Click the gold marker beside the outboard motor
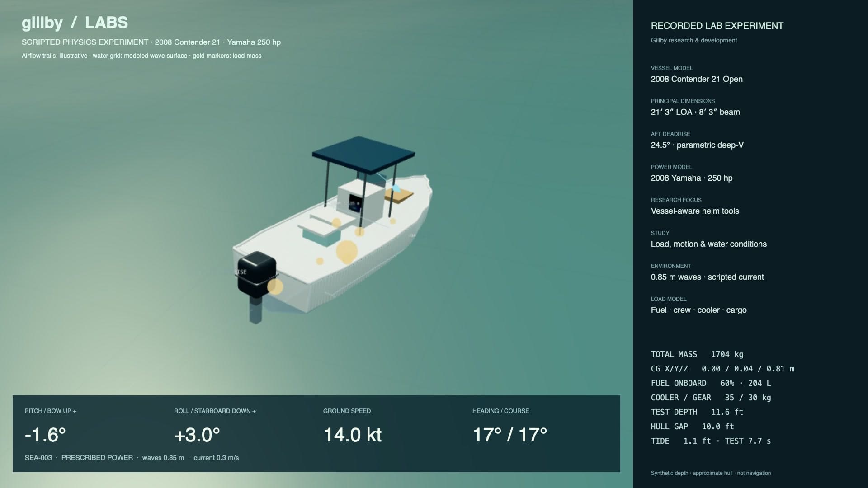 click(275, 286)
